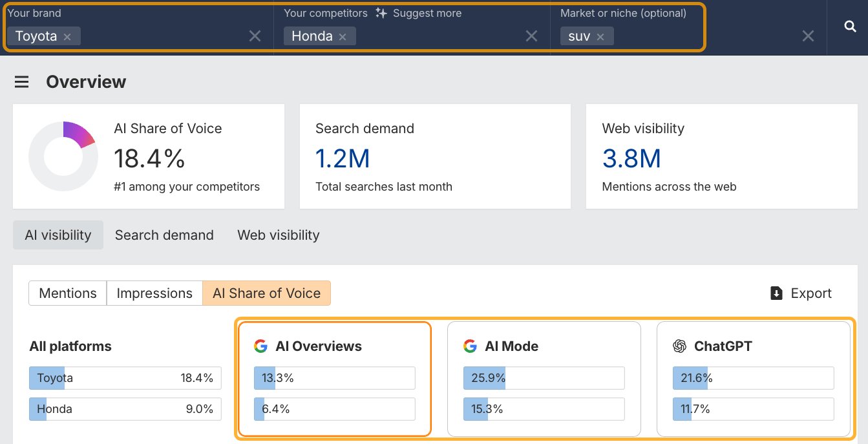Click the Toyota 18.4% bar
The height and width of the screenshot is (444, 868).
(125, 378)
